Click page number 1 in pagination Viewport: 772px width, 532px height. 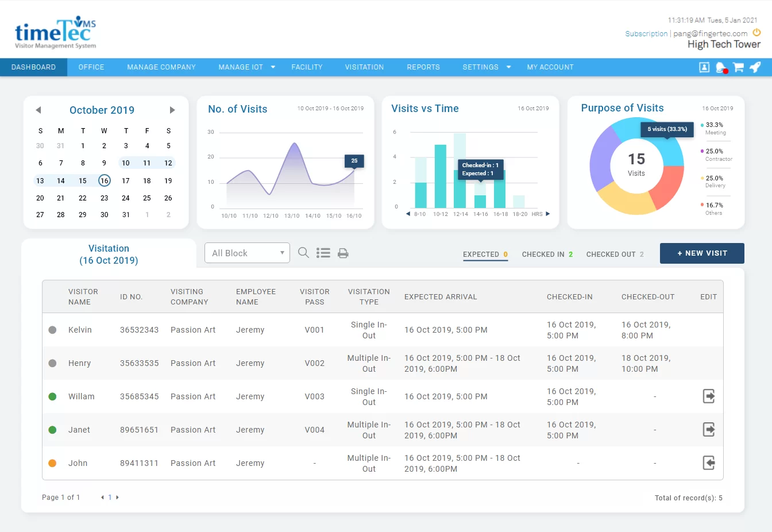pyautogui.click(x=110, y=498)
